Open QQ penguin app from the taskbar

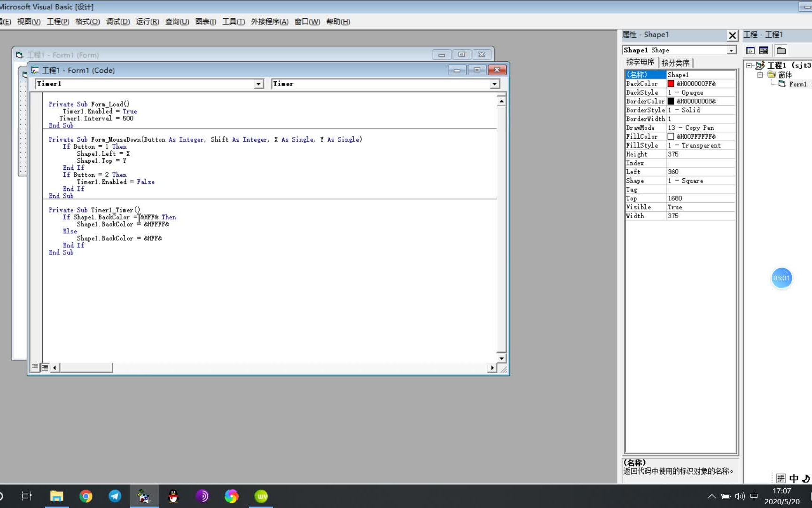pos(173,496)
